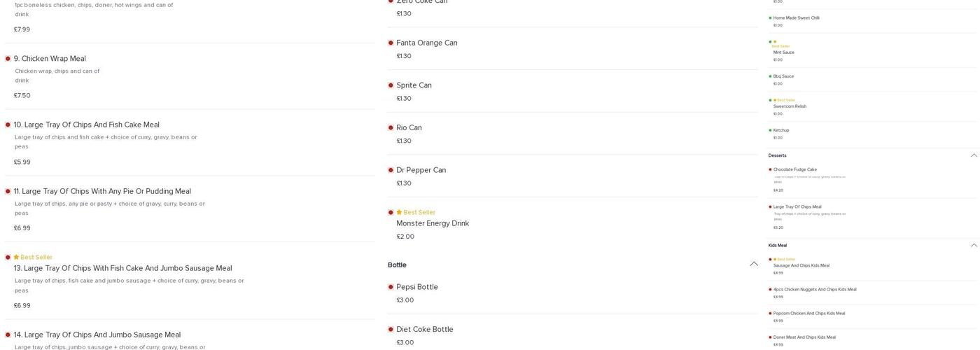Click the green dot beside Ketchup

pyautogui.click(x=770, y=130)
